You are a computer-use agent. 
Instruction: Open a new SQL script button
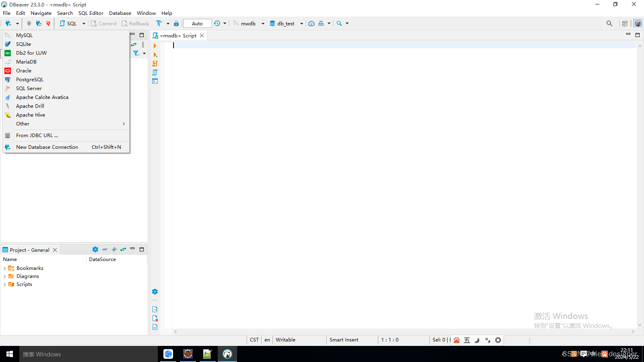click(68, 23)
